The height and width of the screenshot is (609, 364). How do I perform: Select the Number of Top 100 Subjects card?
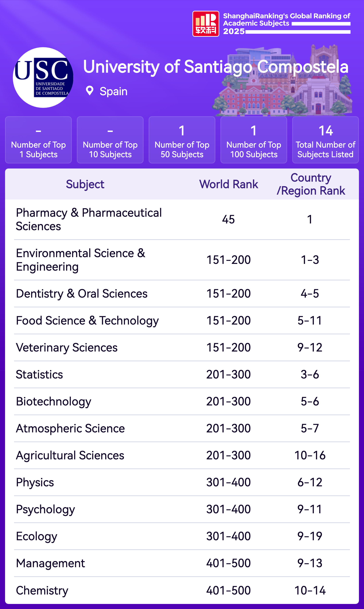[x=254, y=140]
